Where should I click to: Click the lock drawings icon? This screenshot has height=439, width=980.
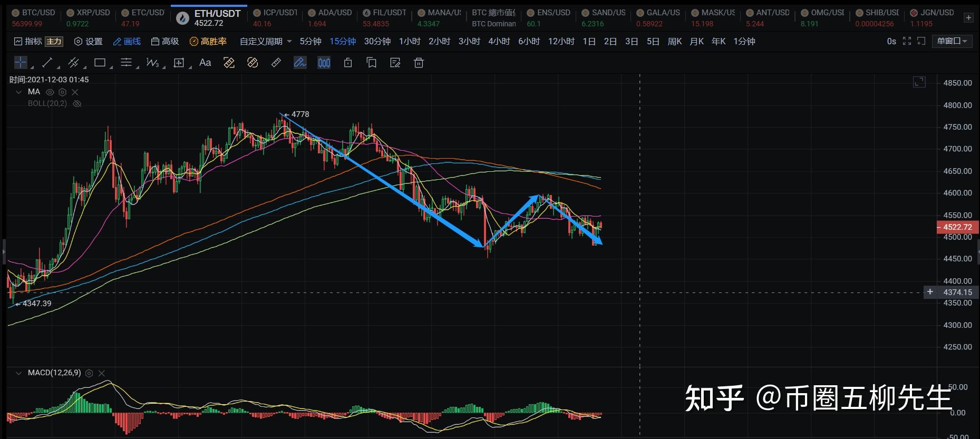coord(348,63)
